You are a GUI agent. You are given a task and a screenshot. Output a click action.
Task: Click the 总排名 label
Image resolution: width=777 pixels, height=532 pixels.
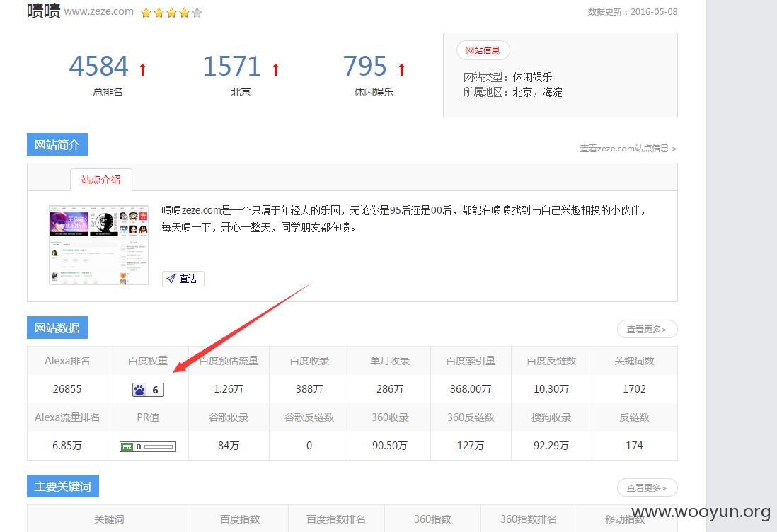pyautogui.click(x=108, y=92)
